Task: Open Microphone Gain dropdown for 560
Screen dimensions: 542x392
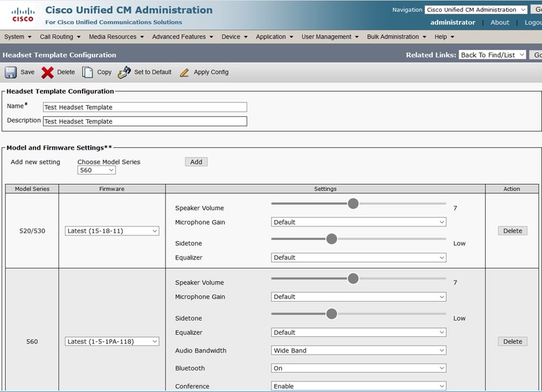Action: pyautogui.click(x=359, y=297)
